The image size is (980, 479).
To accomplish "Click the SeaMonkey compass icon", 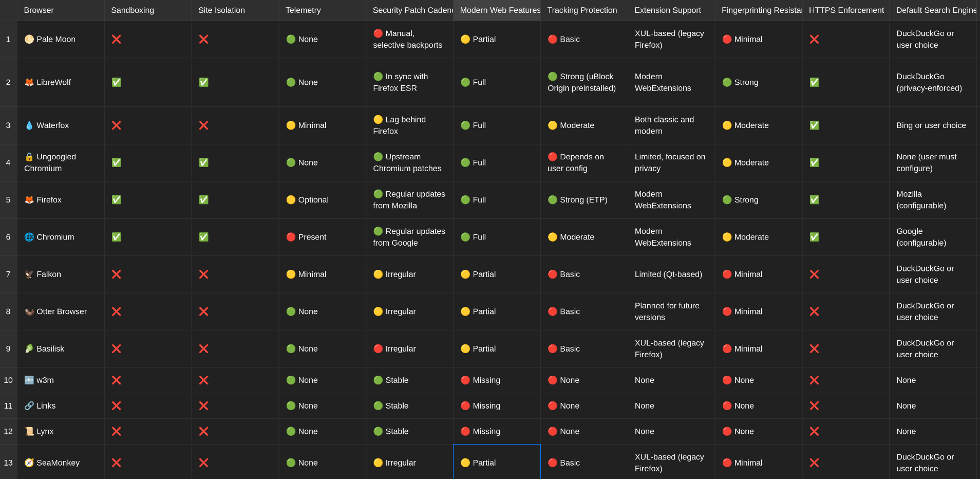I will [x=29, y=463].
